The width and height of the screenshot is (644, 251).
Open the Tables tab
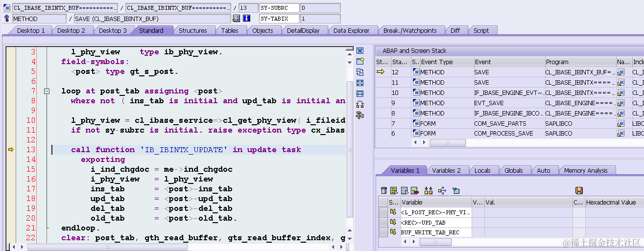click(x=230, y=30)
